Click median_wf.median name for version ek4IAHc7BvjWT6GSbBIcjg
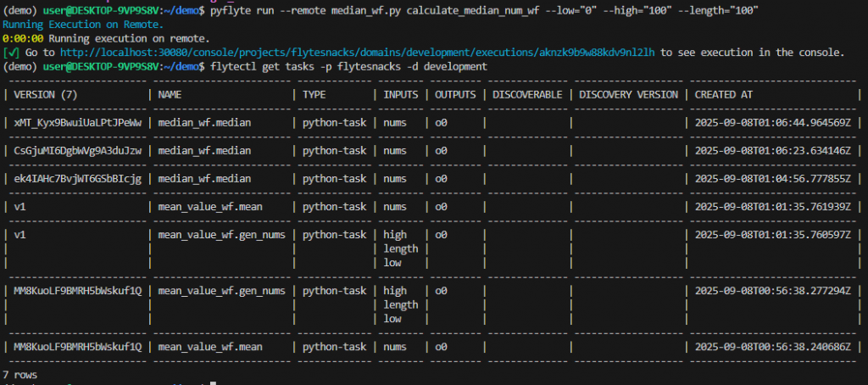This screenshot has height=385, width=868. point(204,179)
